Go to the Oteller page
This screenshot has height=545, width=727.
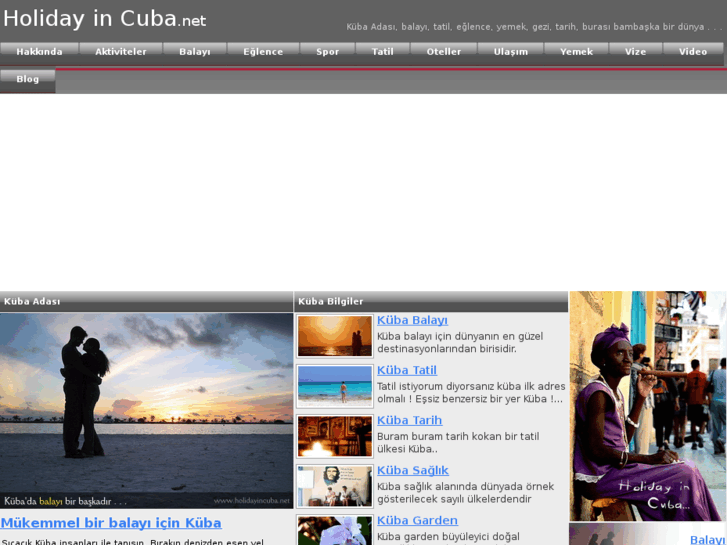point(444,51)
